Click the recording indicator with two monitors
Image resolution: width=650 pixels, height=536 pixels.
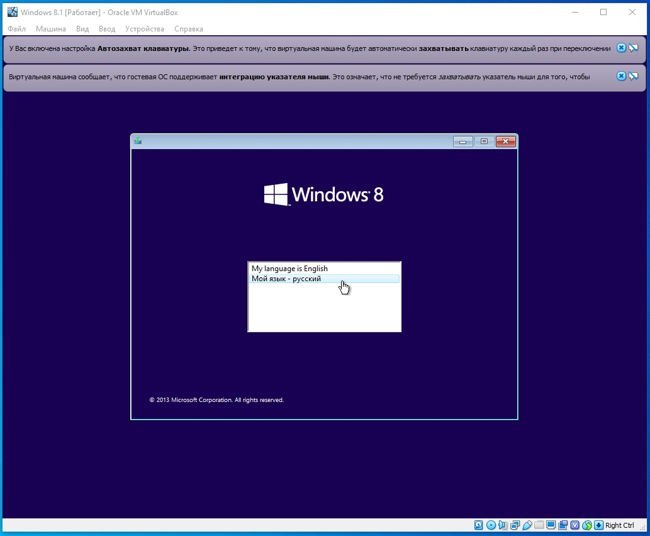pyautogui.click(x=563, y=525)
